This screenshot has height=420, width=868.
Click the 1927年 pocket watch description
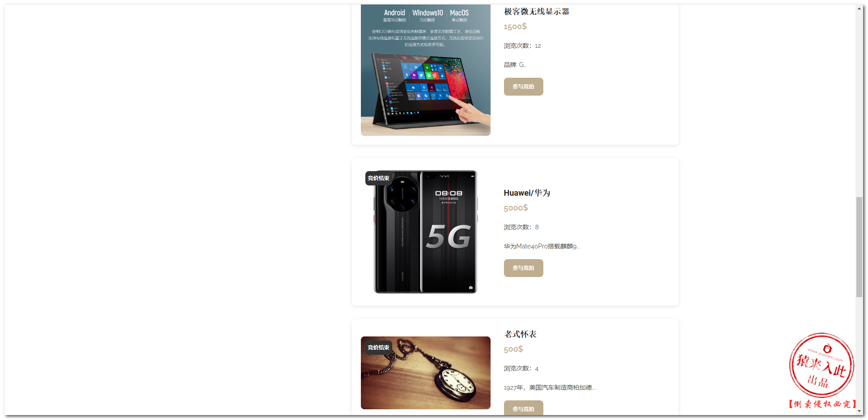coord(550,387)
